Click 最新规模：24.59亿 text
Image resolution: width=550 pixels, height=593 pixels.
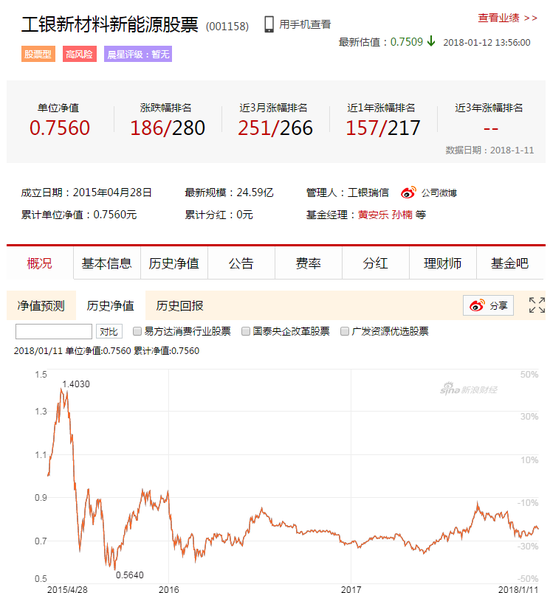point(229,192)
